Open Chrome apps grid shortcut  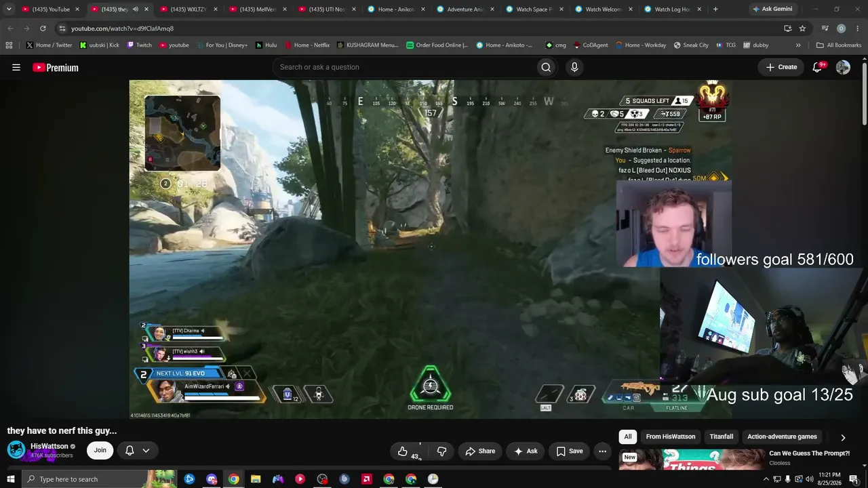pos(9,45)
